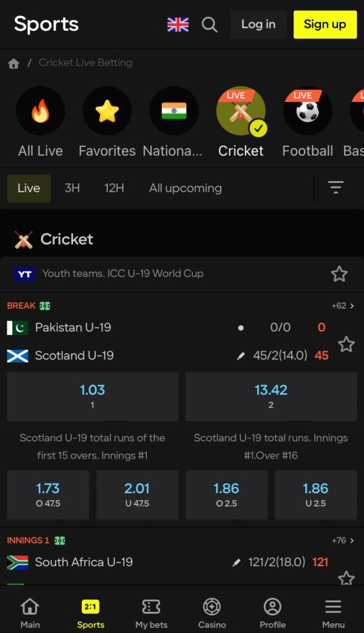
Task: Select the All upcoming tab
Action: (185, 188)
